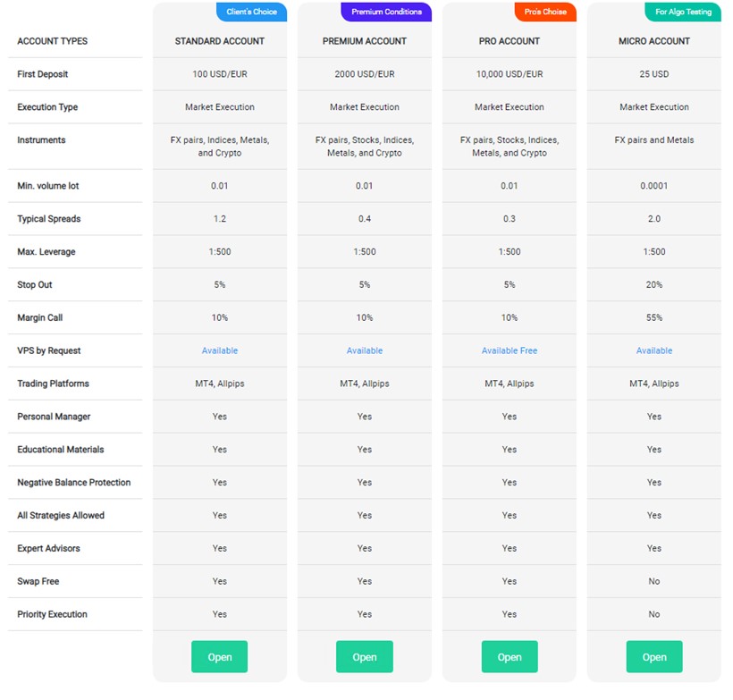Click Available Free link under Pro Account

tap(510, 350)
